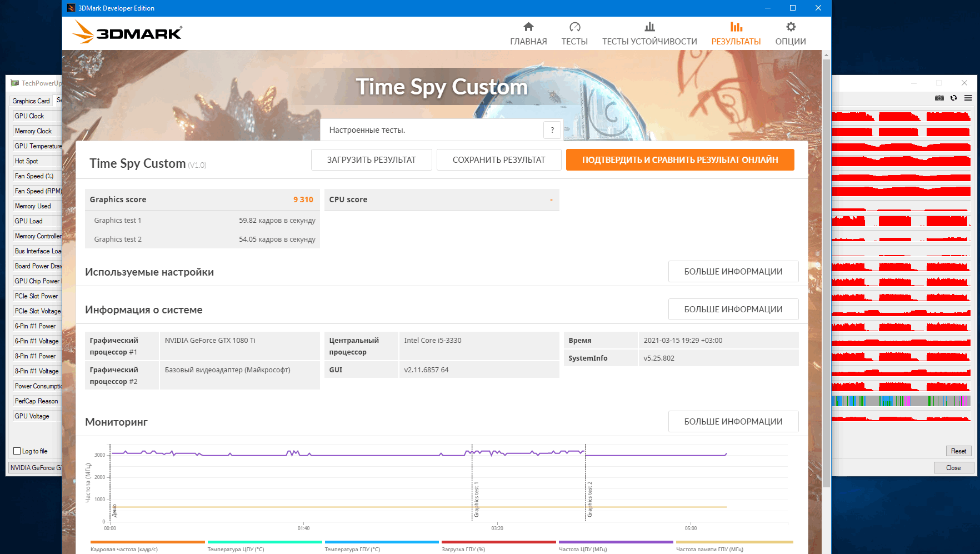Toggle Частота памяти ГПУ yellow legend swatch
The width and height of the screenshot is (980, 554).
734,542
